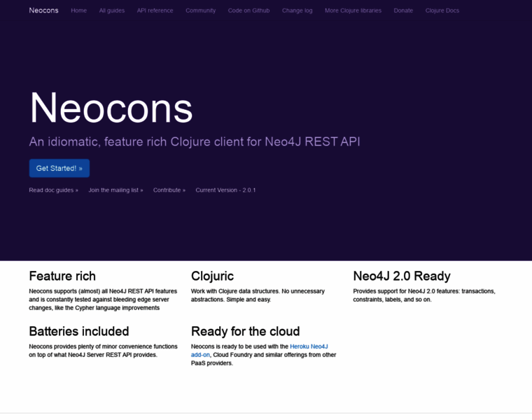Click the Feature rich heading
The image size is (532, 420).
coord(62,276)
